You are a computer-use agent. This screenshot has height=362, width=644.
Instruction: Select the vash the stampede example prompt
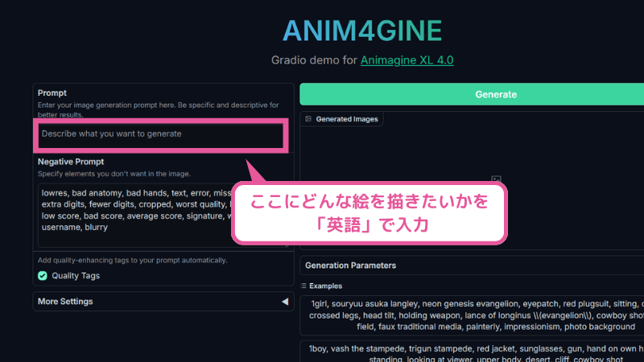tap(472, 352)
